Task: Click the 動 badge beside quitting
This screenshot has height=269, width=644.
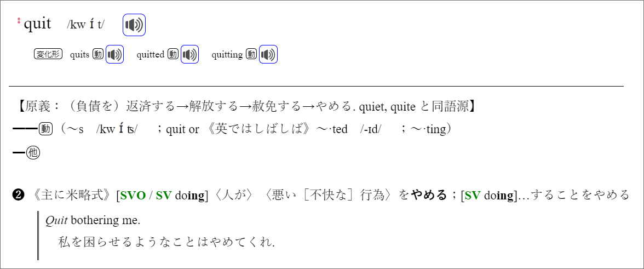Action: click(x=251, y=54)
